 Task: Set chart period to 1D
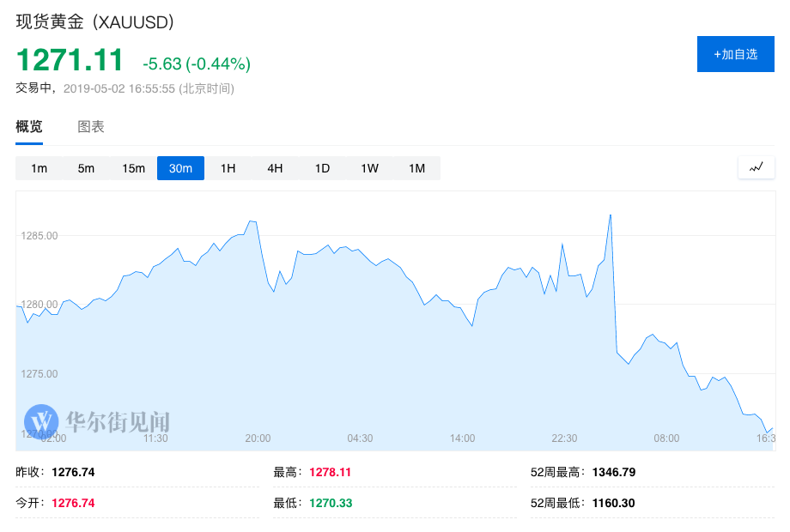pos(322,168)
